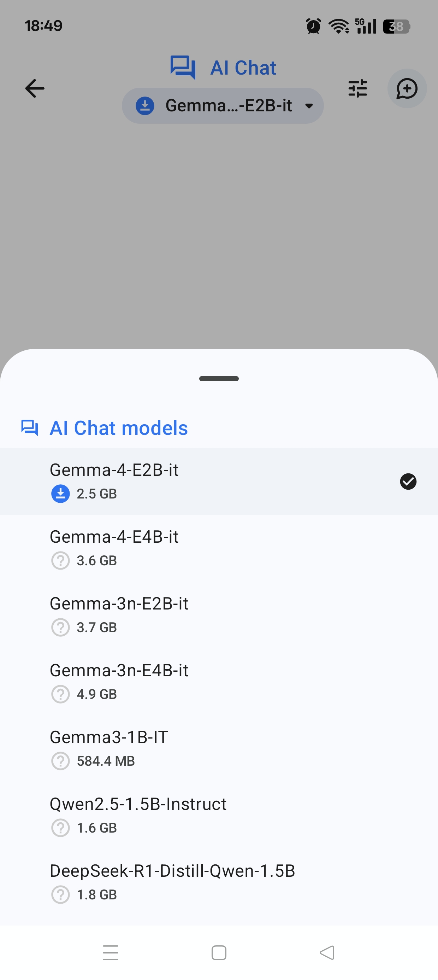This screenshot has width=438, height=980.
Task: Tap the dropdown caret in model chip
Action: [309, 106]
